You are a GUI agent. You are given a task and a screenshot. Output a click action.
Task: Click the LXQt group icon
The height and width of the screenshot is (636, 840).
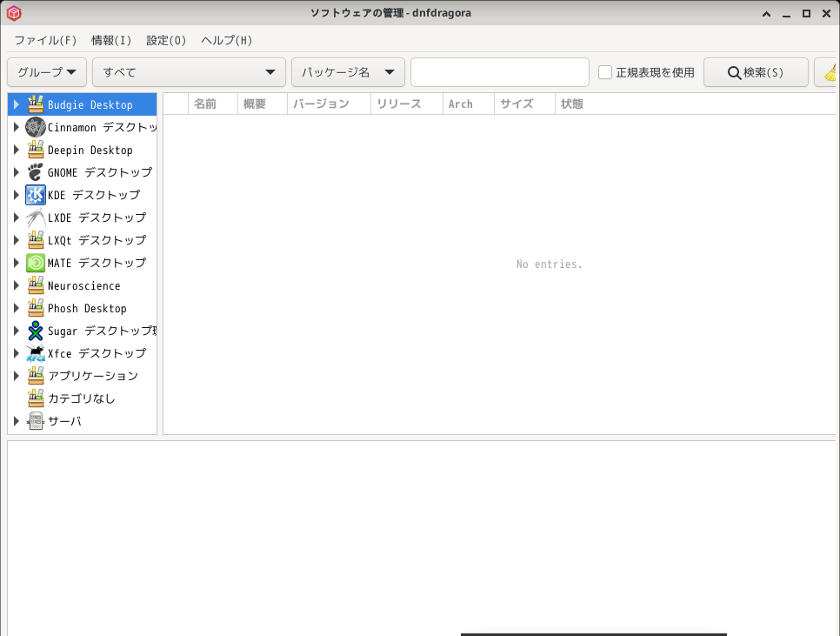point(36,240)
